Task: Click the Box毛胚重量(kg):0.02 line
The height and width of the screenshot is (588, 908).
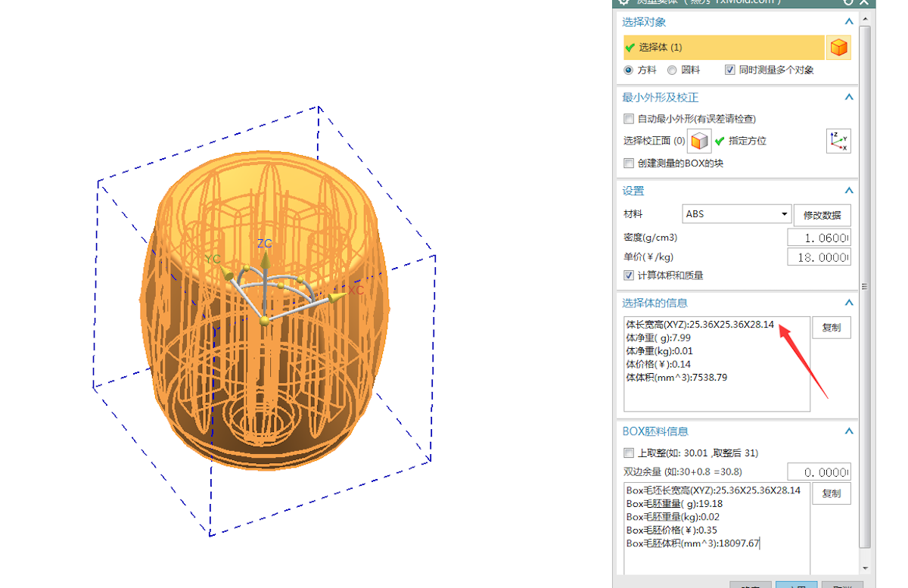Action: point(672,517)
